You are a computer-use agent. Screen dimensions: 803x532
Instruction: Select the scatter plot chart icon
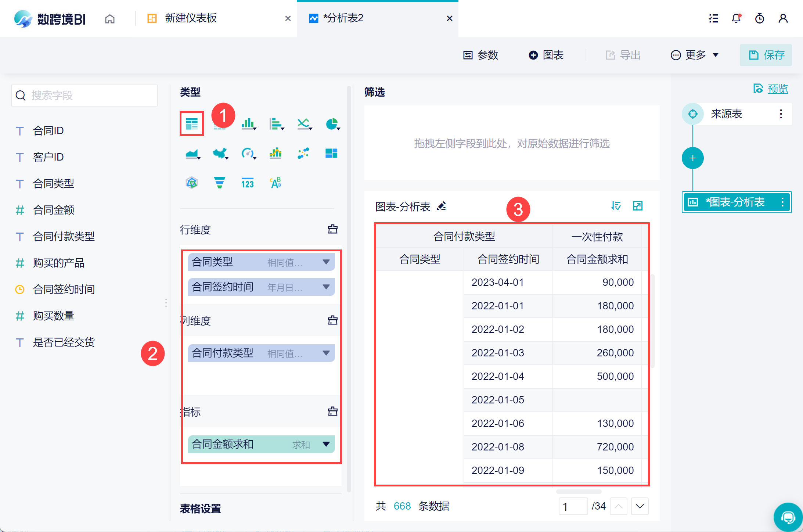[x=303, y=153]
